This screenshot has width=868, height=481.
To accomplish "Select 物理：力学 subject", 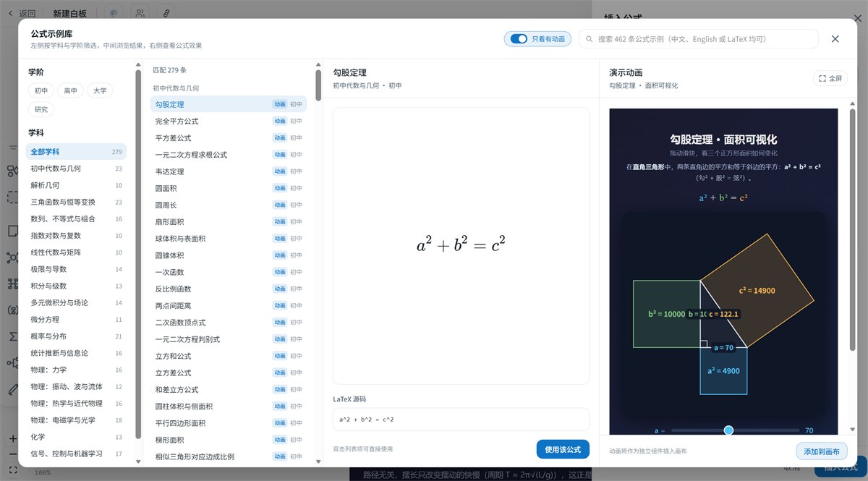I will pos(76,370).
